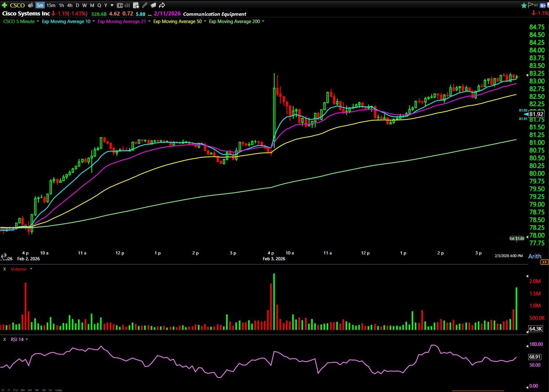Expand the Exp Moving Average 10 dropdown
The height and width of the screenshot is (392, 549).
[x=94, y=21]
